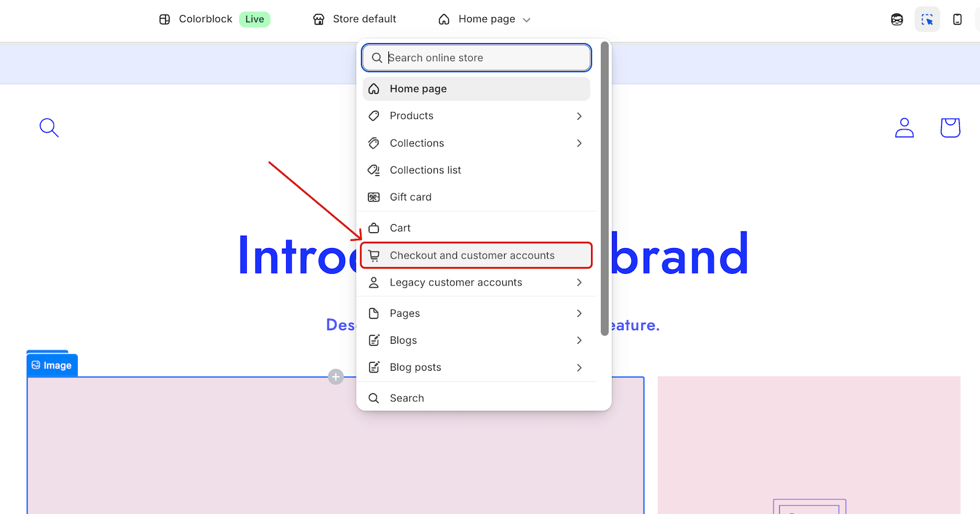This screenshot has height=514, width=980.
Task: Click the Search online store field
Action: point(484,58)
